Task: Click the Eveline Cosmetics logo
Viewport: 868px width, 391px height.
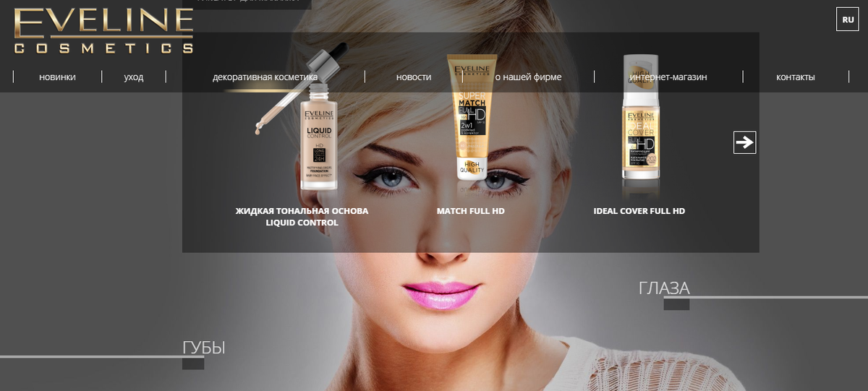Action: click(x=103, y=31)
